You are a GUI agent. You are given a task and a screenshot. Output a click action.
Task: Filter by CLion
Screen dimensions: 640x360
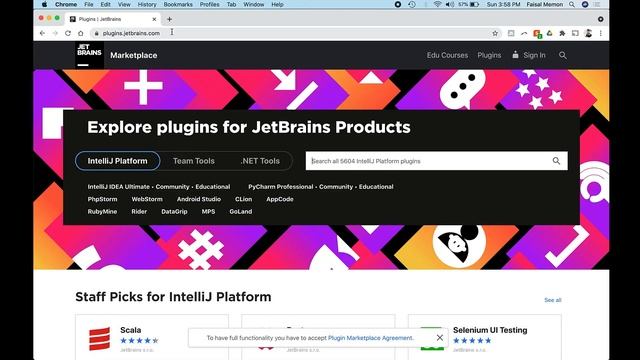point(243,199)
